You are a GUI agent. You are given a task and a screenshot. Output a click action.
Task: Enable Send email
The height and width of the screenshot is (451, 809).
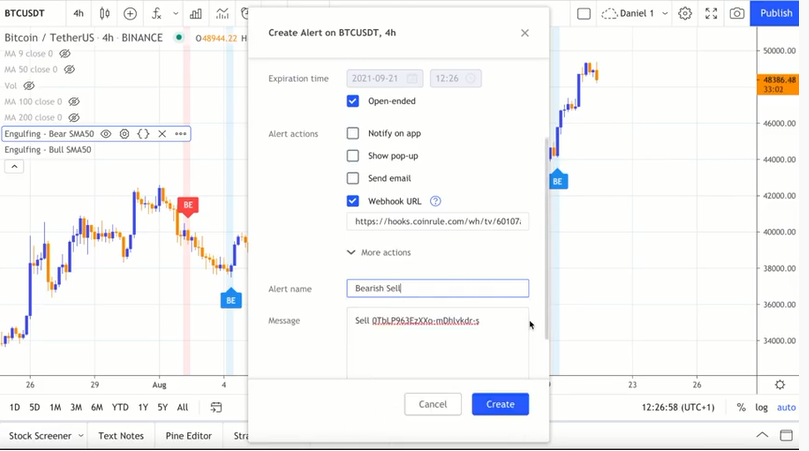(353, 179)
